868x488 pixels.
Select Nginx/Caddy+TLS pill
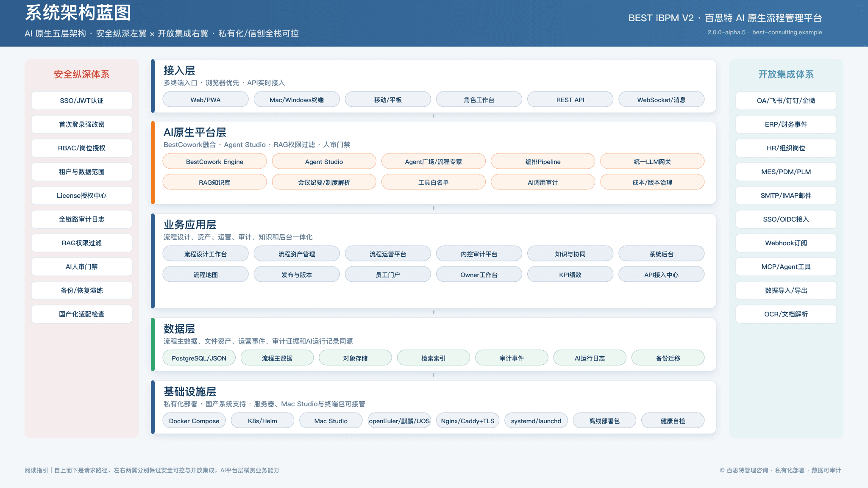pyautogui.click(x=467, y=421)
